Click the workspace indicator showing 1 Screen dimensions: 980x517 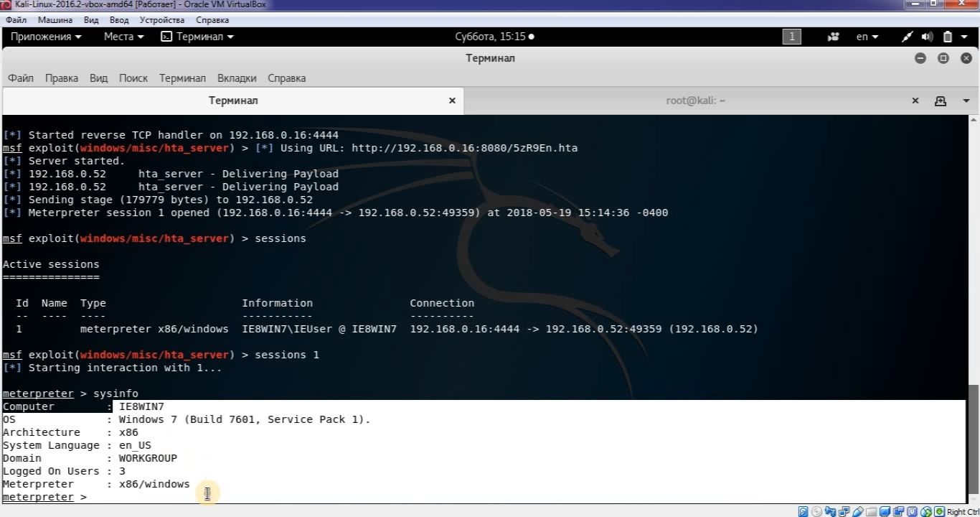[791, 37]
